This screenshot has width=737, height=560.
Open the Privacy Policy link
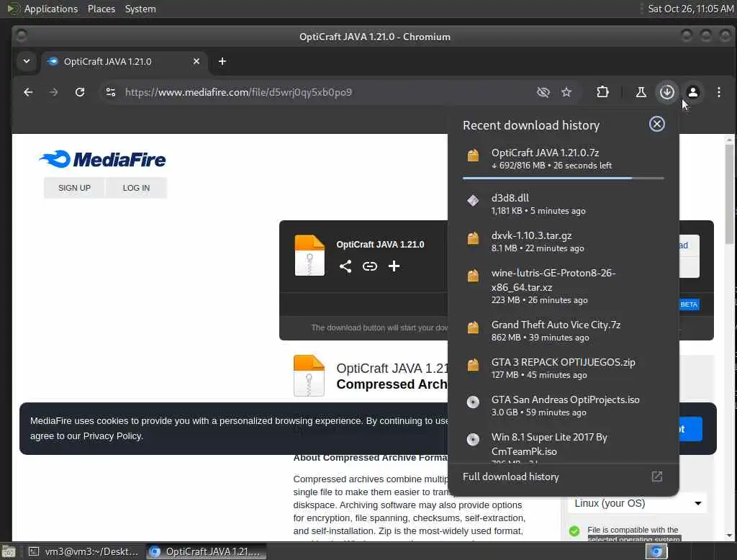tap(112, 436)
